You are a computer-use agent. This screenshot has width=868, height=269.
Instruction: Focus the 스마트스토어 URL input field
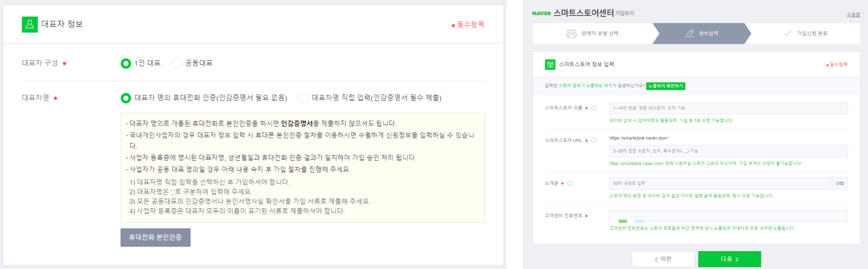pyautogui.click(x=728, y=151)
